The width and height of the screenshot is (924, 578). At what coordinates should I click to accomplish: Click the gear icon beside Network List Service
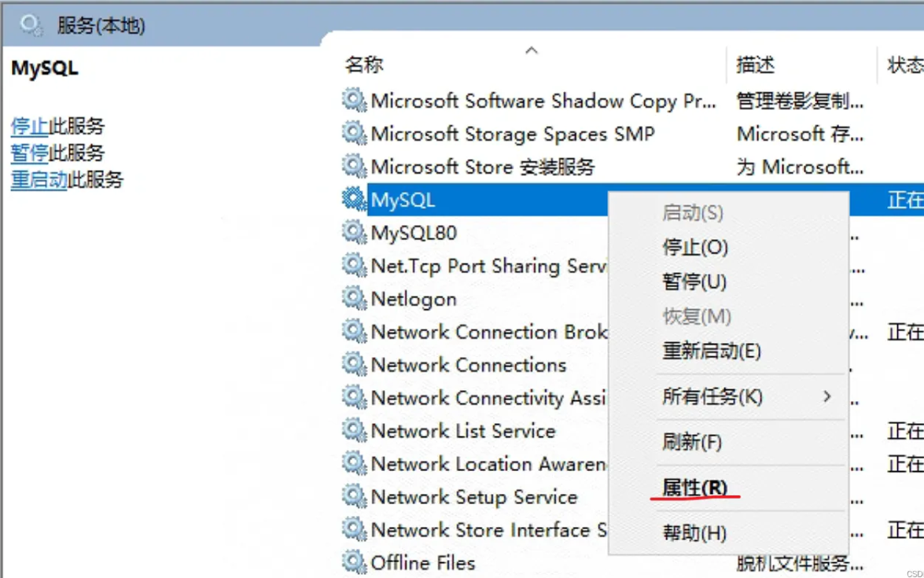(354, 430)
